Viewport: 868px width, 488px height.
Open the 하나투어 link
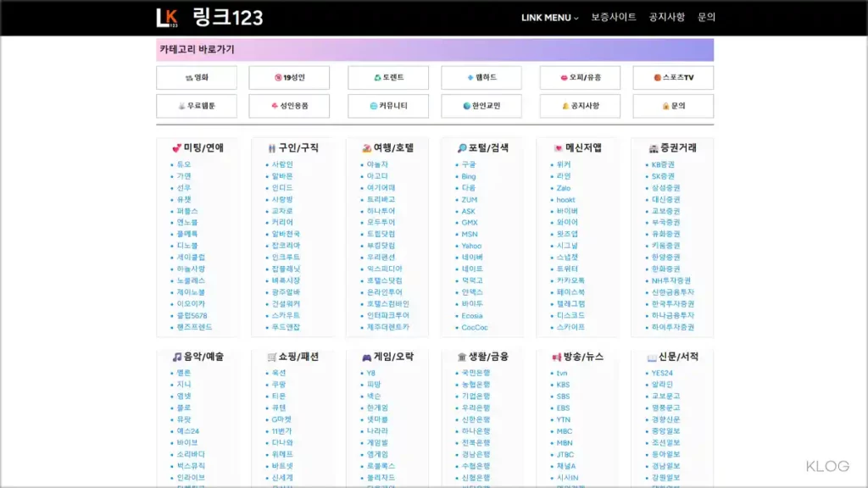tap(381, 211)
